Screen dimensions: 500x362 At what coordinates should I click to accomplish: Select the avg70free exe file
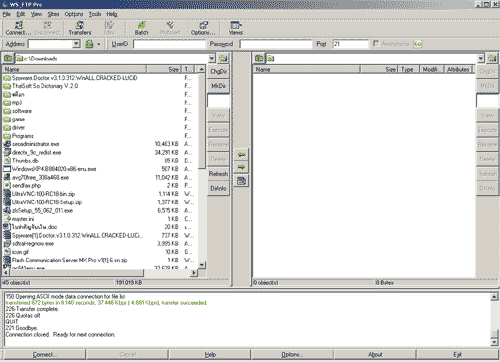[36, 177]
